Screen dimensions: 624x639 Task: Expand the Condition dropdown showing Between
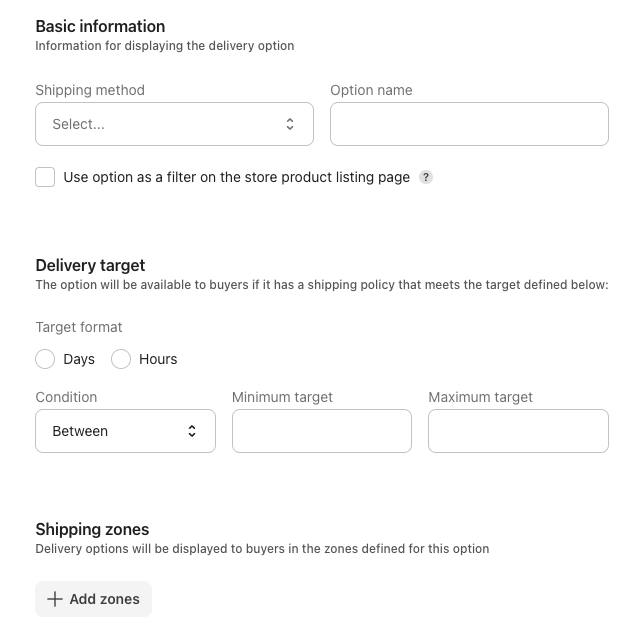click(125, 431)
